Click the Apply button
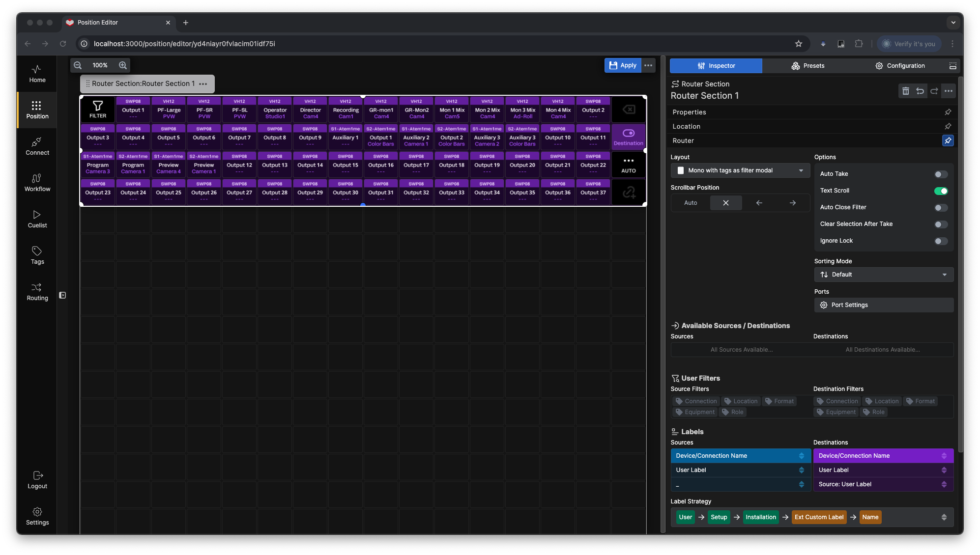This screenshot has width=980, height=555. pos(623,65)
